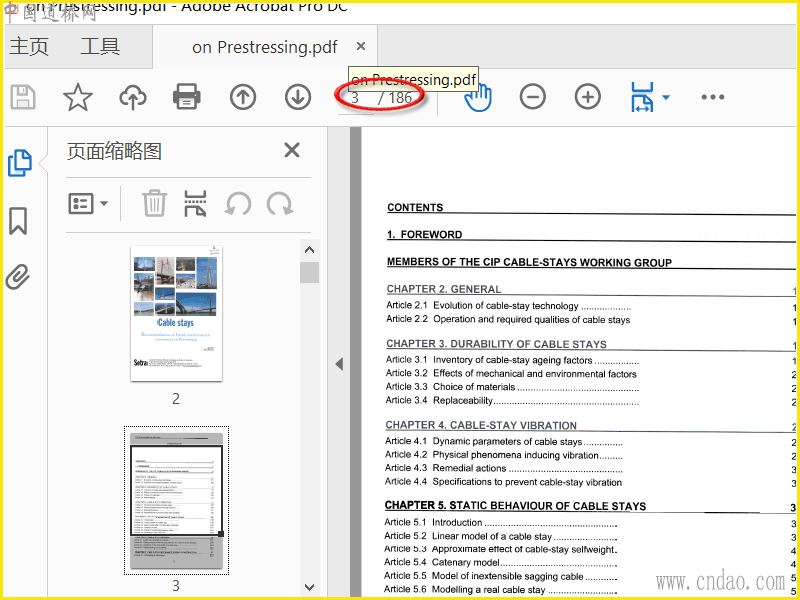Screen dimensions: 800x600
Task: Go to the previous page with up arrow
Action: point(243,96)
